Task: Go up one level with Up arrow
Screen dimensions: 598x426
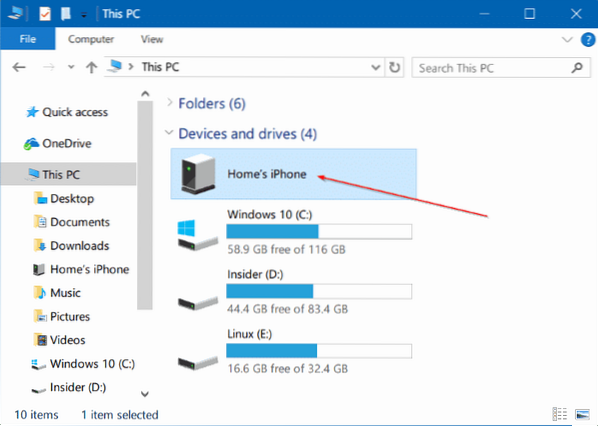Action: [91, 68]
